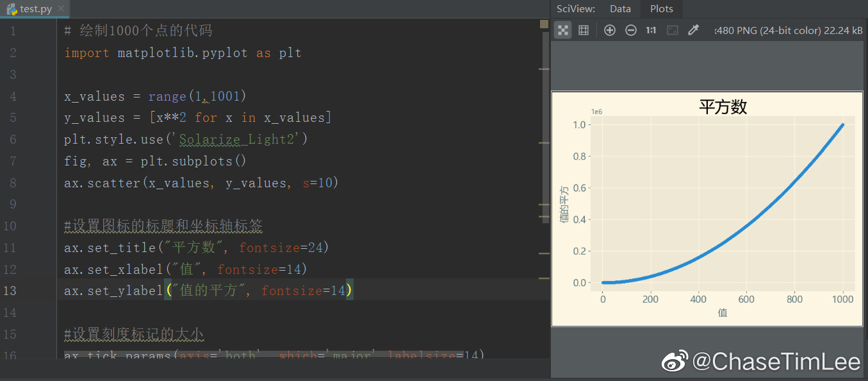Click the Python file icon on test.py tab
The image size is (868, 381).
tap(12, 9)
